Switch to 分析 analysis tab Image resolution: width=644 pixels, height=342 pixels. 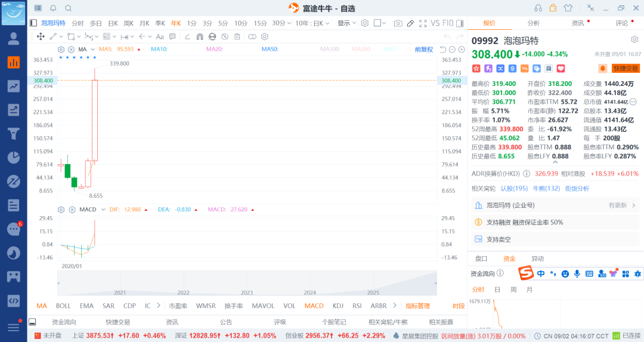[x=534, y=23]
